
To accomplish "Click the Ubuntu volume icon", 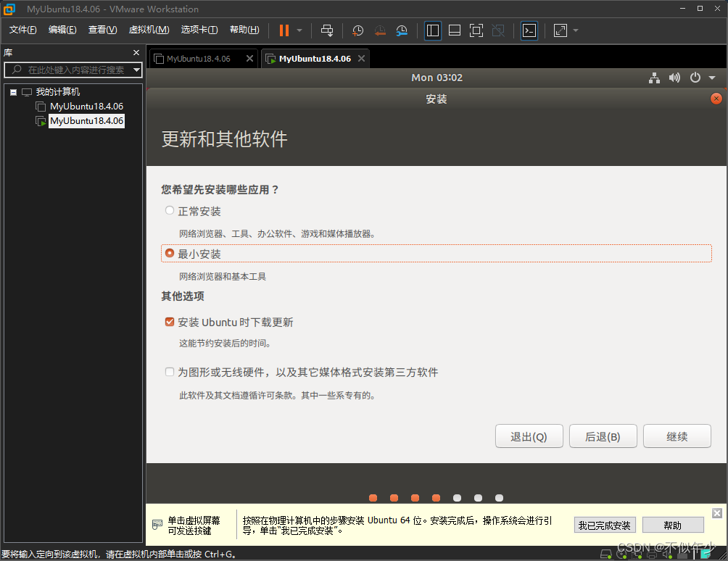I will point(674,78).
